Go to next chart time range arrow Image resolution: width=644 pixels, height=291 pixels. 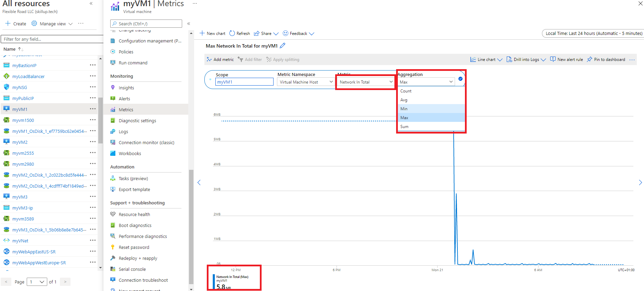(640, 182)
